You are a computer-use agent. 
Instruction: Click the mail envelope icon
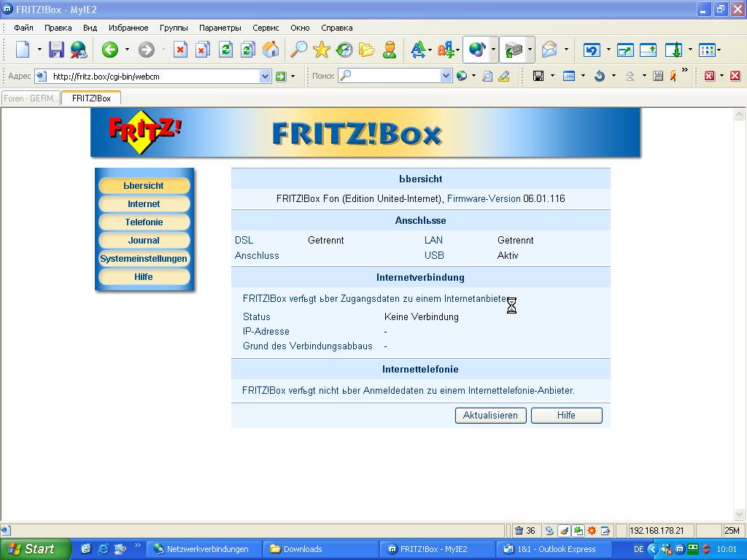coord(549,50)
